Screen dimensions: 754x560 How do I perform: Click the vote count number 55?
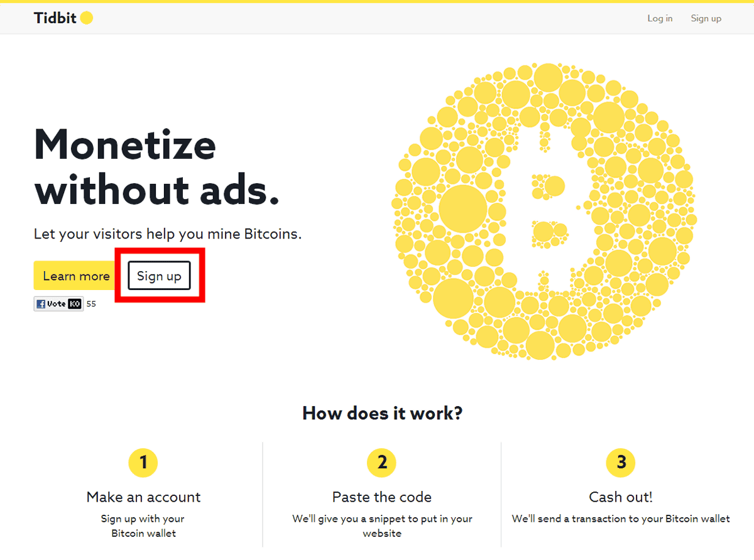tap(91, 304)
